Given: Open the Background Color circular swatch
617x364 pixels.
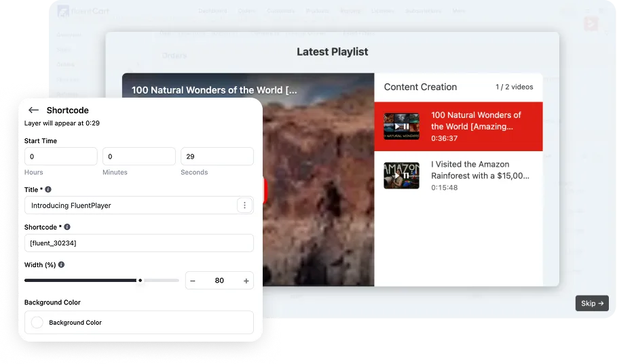Looking at the screenshot, I should tap(37, 323).
